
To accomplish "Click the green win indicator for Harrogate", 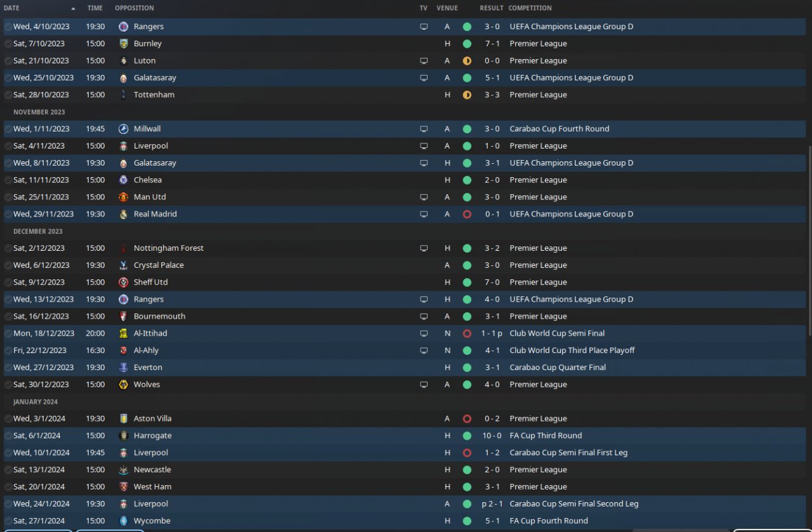I will click(467, 436).
